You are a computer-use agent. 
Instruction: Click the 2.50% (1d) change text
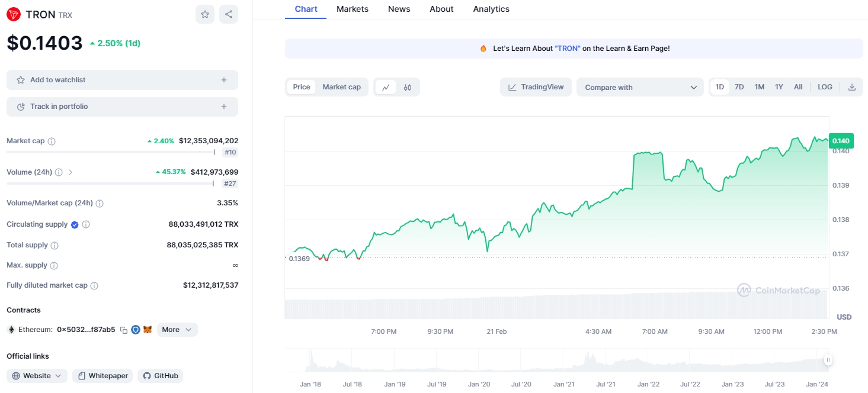pos(115,43)
